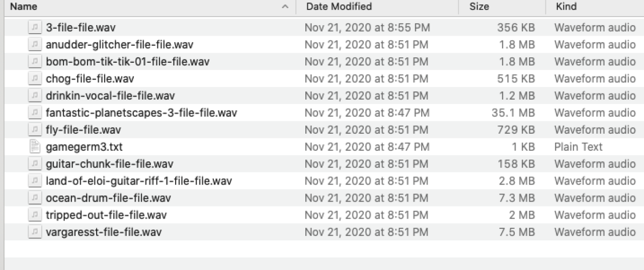Click the text document icon for gamegerm3.txt
644x270 pixels.
point(34,147)
